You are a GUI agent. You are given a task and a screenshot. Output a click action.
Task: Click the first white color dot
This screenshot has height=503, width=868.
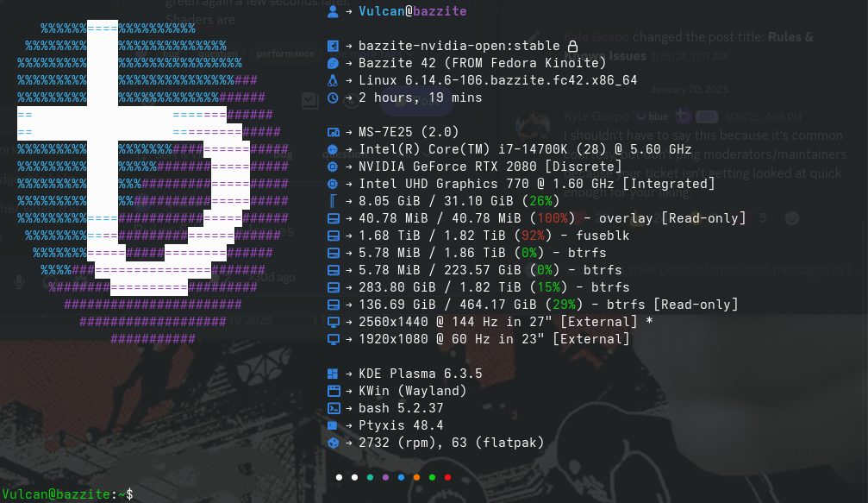339,477
